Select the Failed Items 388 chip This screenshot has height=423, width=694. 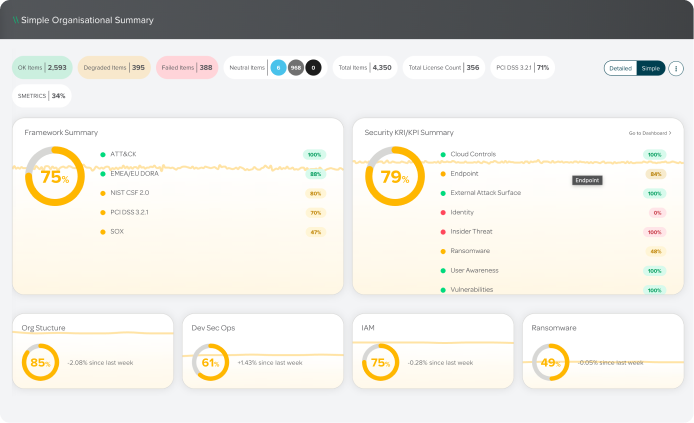click(187, 68)
